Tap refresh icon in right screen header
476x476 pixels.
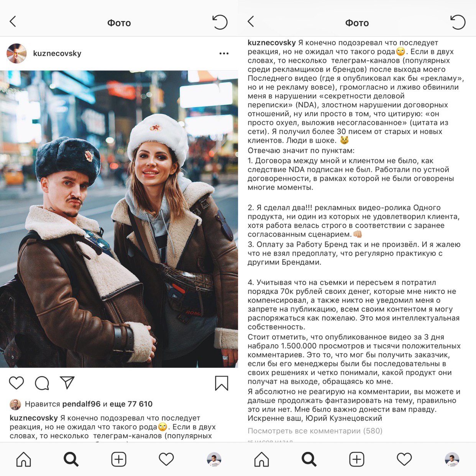coord(458,22)
